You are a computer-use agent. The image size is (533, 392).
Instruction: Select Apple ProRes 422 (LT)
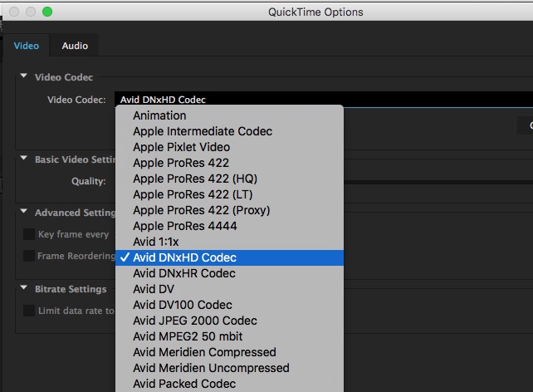pyautogui.click(x=229, y=194)
